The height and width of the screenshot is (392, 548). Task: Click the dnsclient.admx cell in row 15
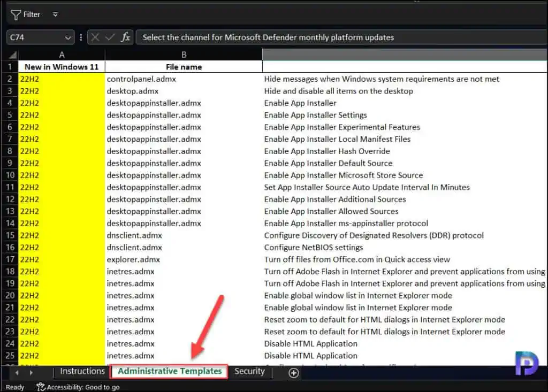click(184, 235)
